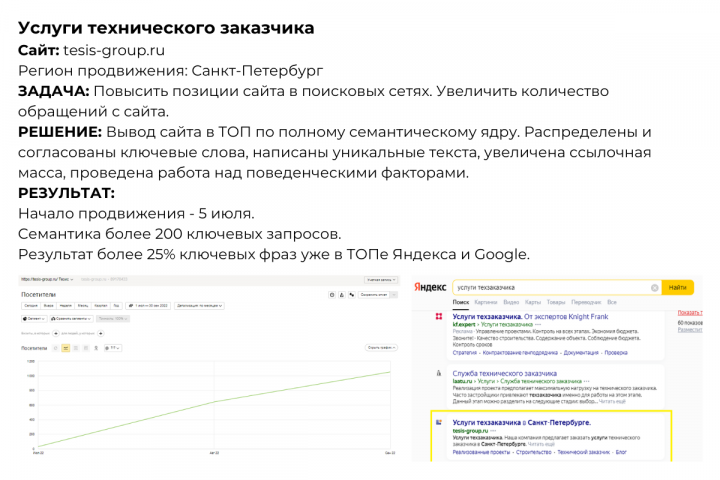The image size is (720, 480).
Task: Click the yellow Найти button
Action: [x=677, y=288]
